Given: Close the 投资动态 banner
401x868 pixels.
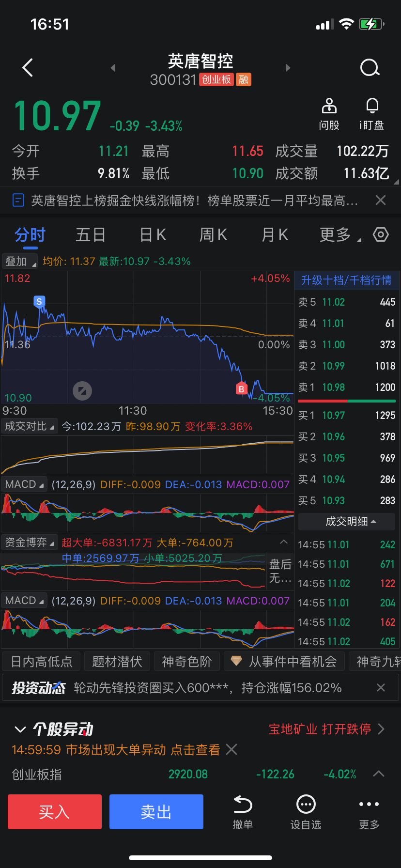Looking at the screenshot, I should 381,687.
